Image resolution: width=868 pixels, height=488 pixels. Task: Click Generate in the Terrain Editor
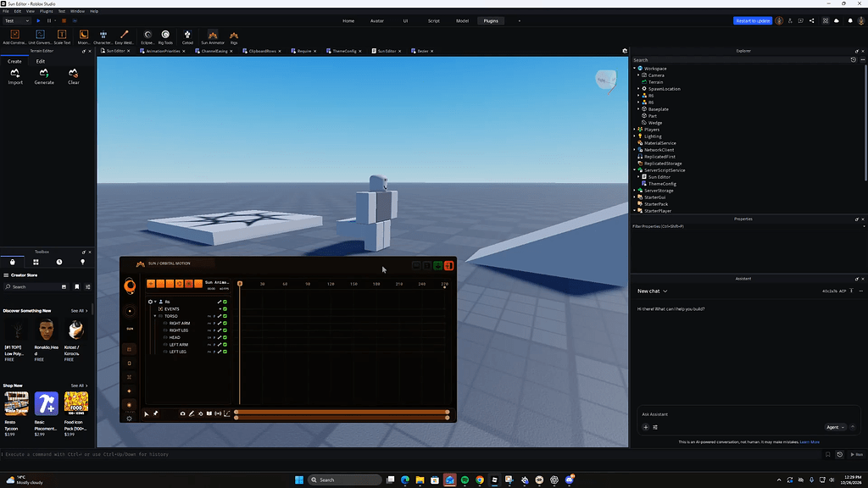[44, 76]
